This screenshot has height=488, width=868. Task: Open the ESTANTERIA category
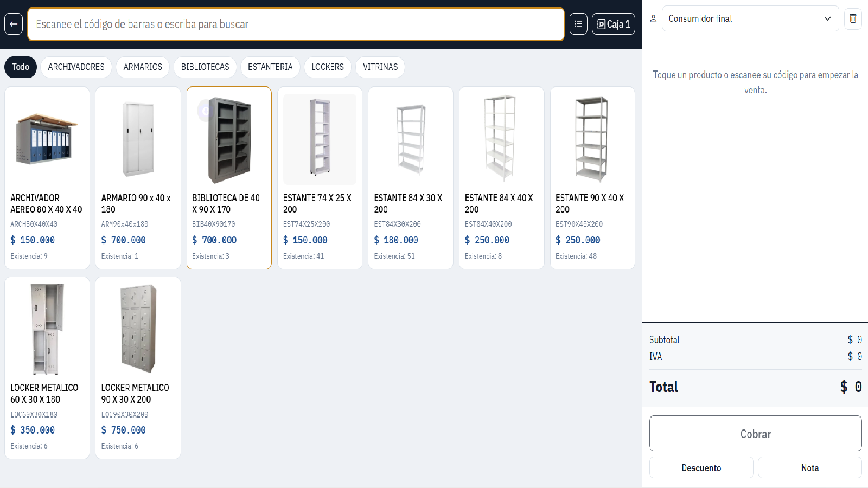click(270, 67)
